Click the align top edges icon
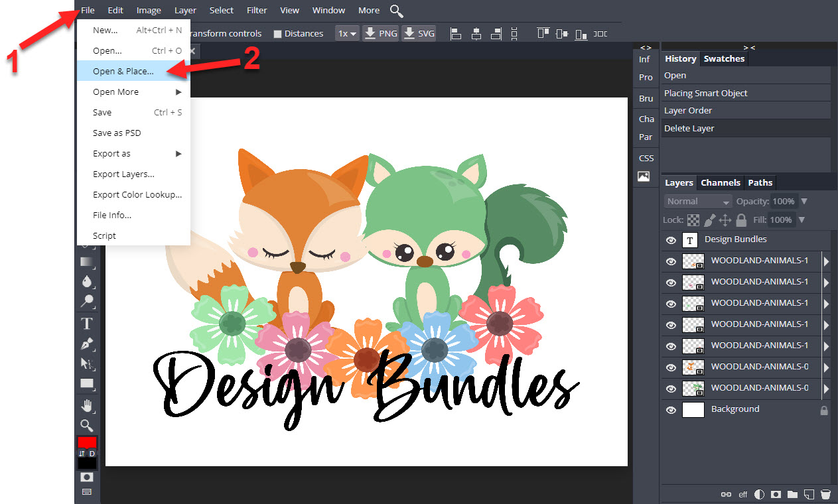 (543, 33)
